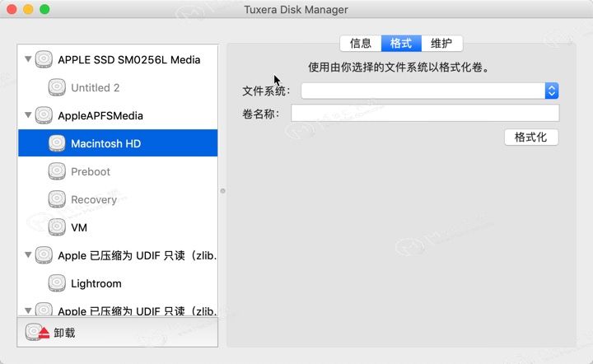Click the eject icon beside 卸载
Viewport: 593px width, 364px height.
pos(37,332)
